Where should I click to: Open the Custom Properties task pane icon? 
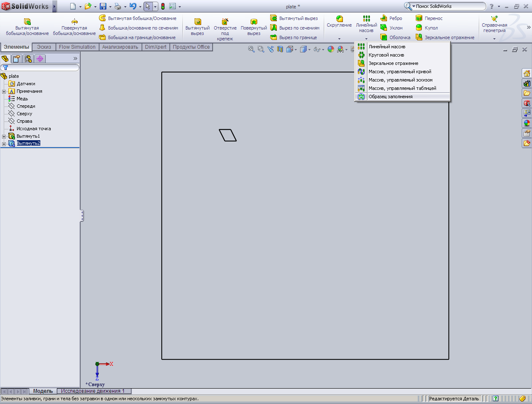pos(527,133)
